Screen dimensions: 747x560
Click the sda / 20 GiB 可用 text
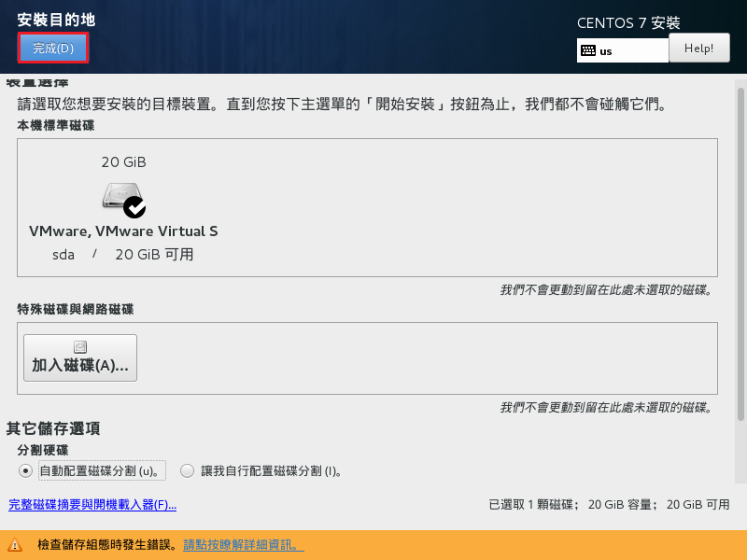pyautogui.click(x=123, y=254)
